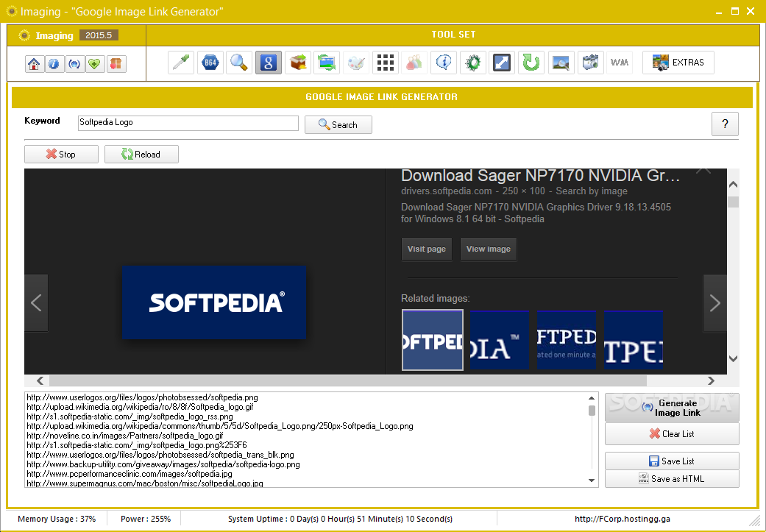Open the image converter tool with green arrows
Image resolution: width=766 pixels, height=532 pixels.
tap(327, 63)
